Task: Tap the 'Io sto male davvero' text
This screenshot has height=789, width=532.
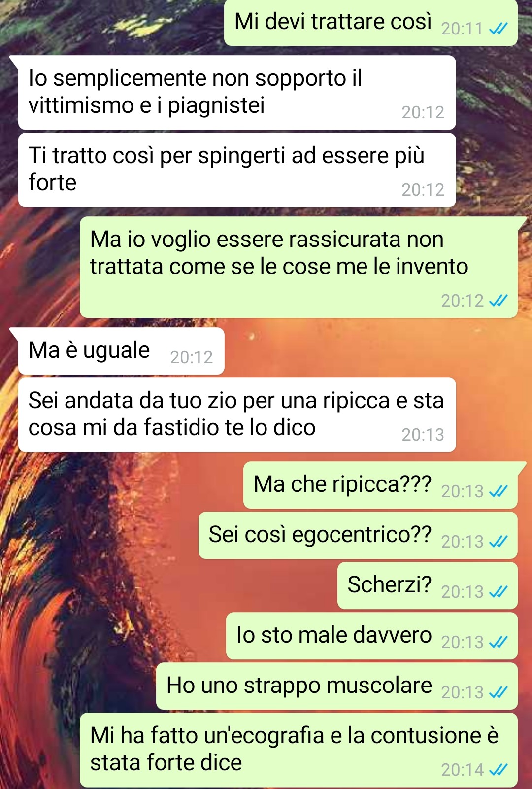Action: tap(334, 635)
